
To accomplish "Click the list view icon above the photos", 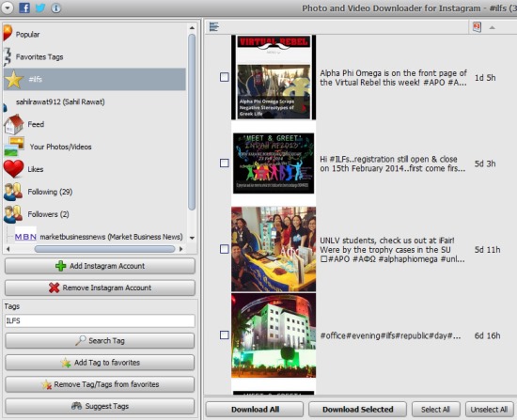I will (x=214, y=26).
